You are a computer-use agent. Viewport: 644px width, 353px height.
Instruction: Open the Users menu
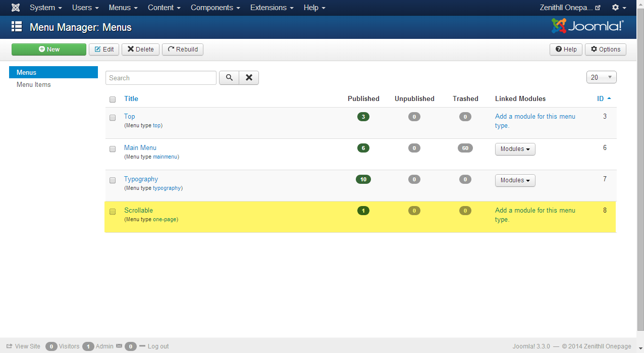tap(85, 8)
